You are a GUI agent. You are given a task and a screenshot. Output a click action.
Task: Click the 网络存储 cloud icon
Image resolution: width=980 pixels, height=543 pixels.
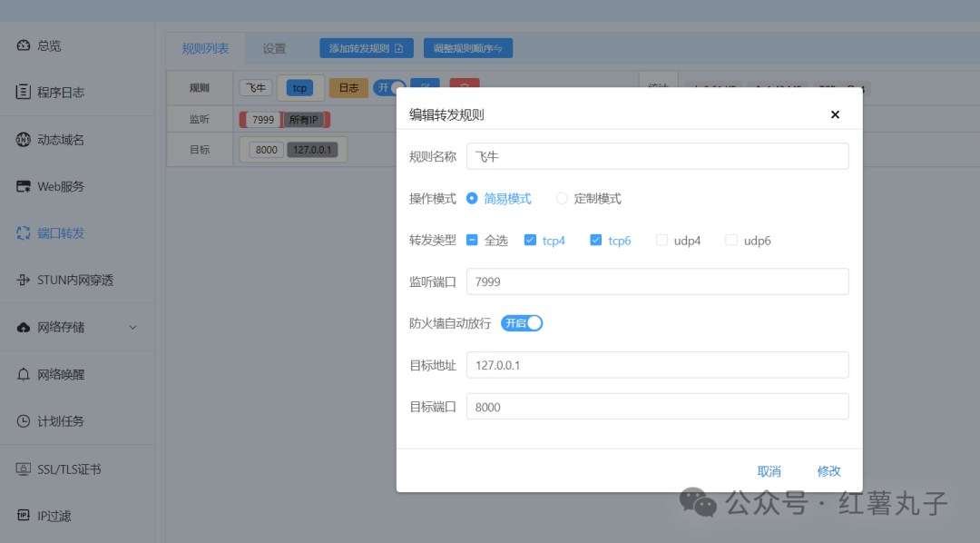23,327
